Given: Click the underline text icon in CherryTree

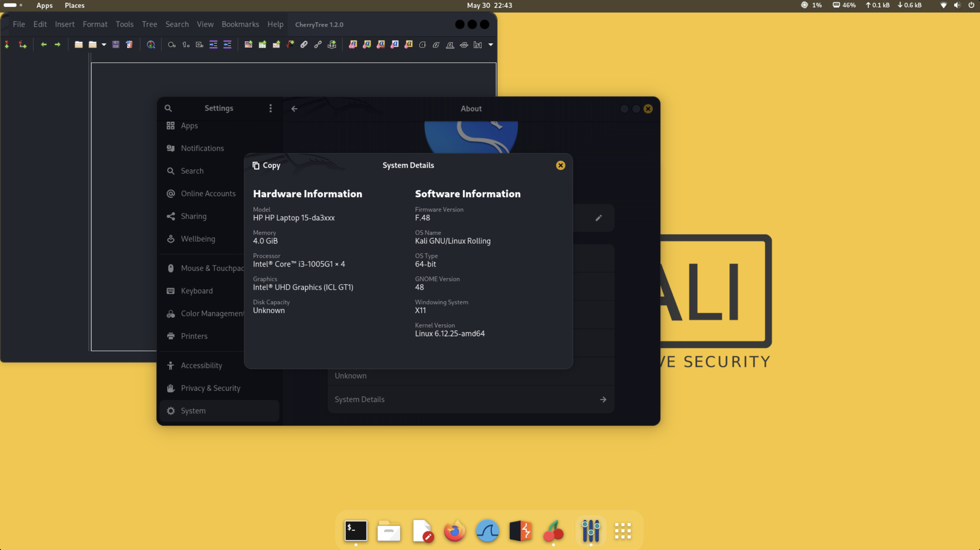Looking at the screenshot, I should click(x=450, y=45).
